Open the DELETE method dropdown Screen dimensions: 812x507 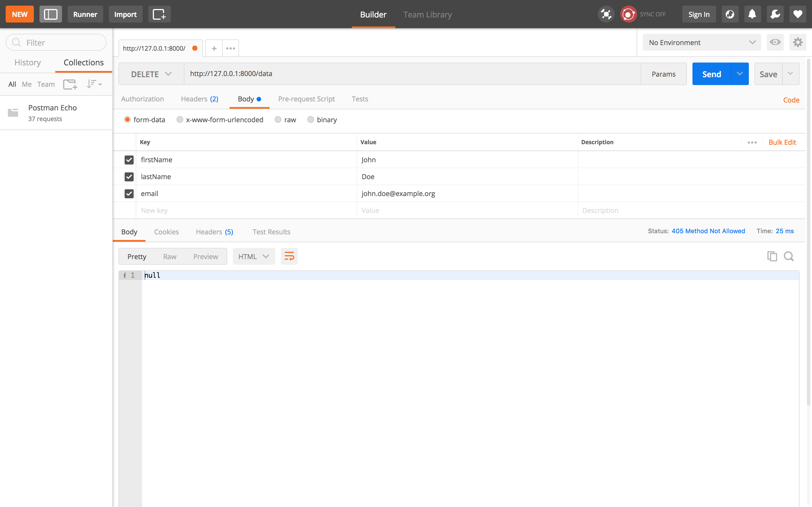click(151, 74)
